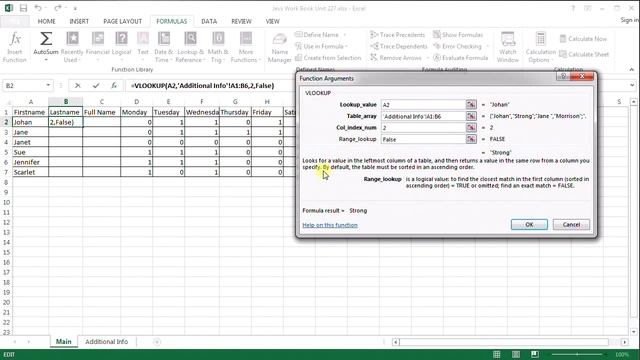
Task: Select cell containing Jennifer
Action: [x=31, y=162]
